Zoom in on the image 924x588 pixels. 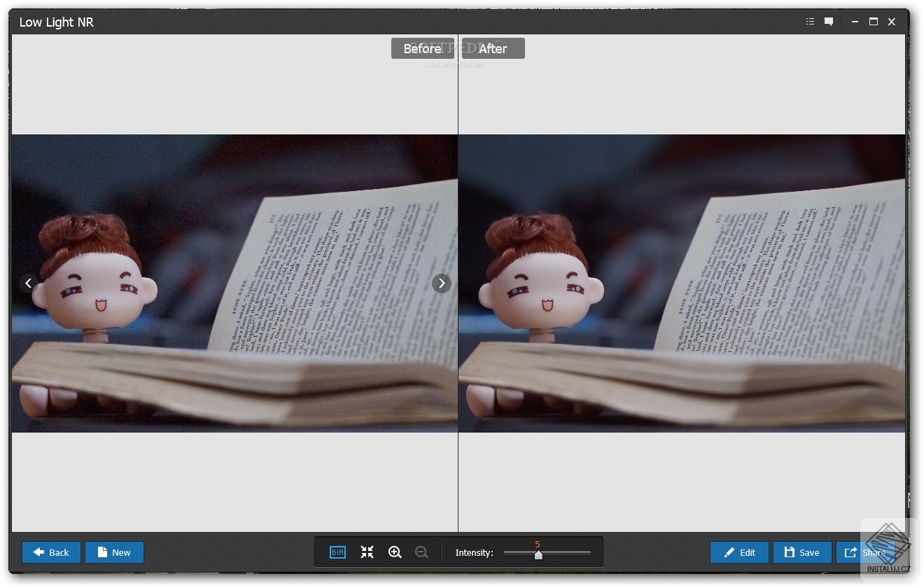(395, 552)
